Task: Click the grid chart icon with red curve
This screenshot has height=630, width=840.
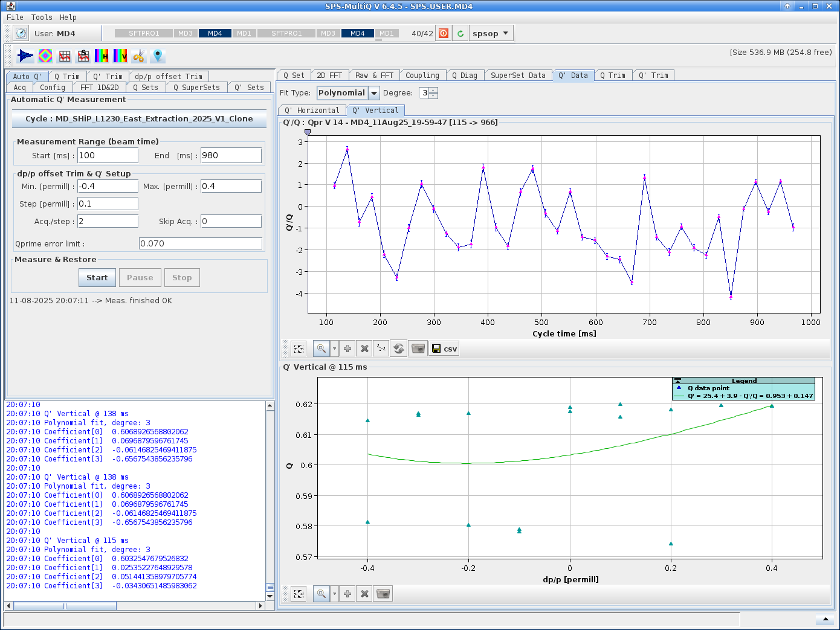Action: [65, 56]
